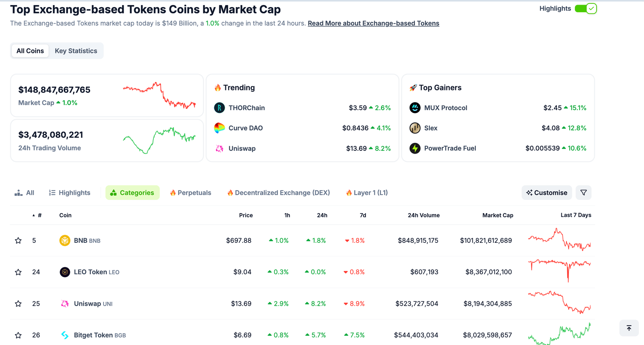
Task: Click the LEO Token logo icon
Action: click(x=65, y=272)
